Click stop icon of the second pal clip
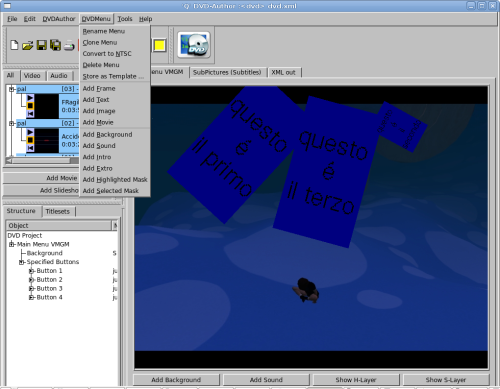The image size is (500, 389). point(30,140)
